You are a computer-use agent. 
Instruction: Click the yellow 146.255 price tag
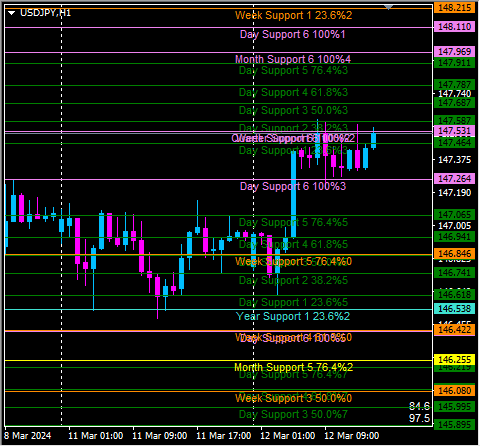pyautogui.click(x=455, y=360)
